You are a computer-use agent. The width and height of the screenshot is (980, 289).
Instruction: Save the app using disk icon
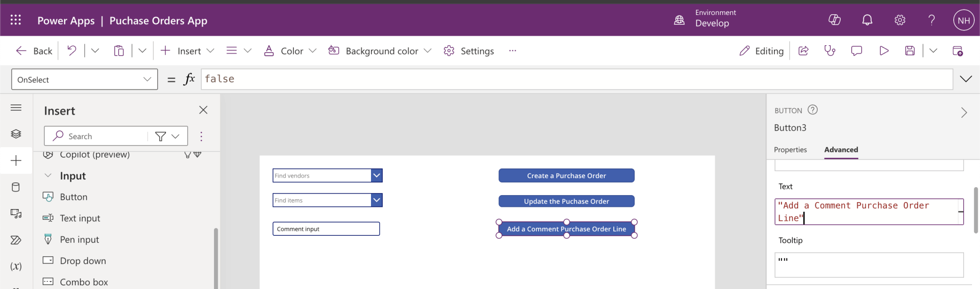pyautogui.click(x=910, y=51)
